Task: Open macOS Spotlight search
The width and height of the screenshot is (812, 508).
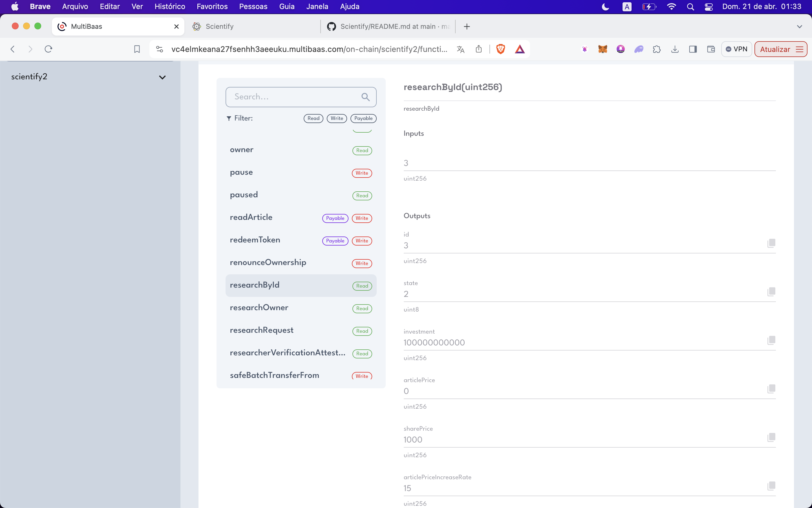Action: tap(690, 7)
